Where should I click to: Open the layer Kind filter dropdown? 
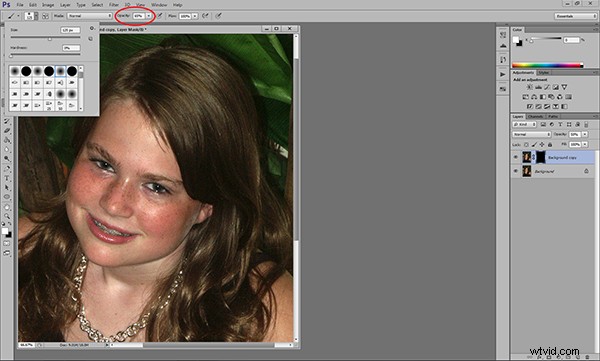point(524,124)
